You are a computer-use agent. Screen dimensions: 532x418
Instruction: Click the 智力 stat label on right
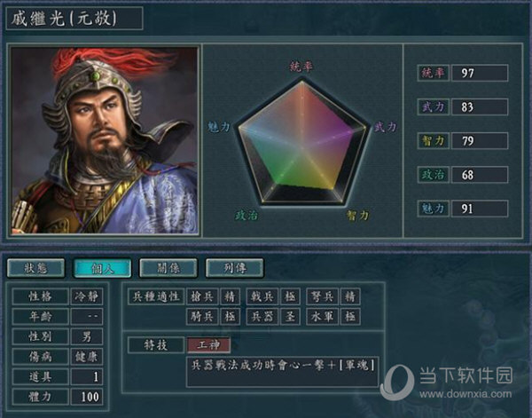[x=433, y=141]
